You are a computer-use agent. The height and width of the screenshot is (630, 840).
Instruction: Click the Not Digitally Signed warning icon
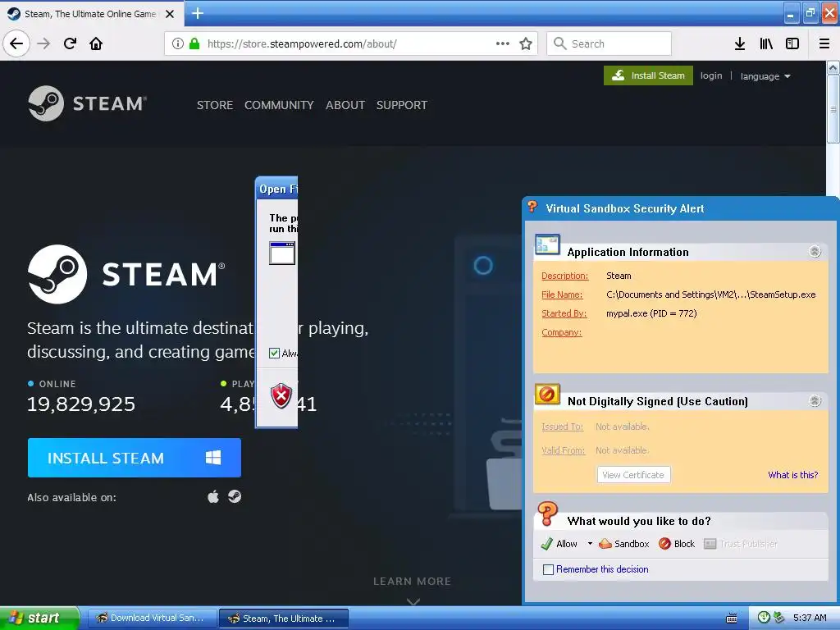point(547,395)
